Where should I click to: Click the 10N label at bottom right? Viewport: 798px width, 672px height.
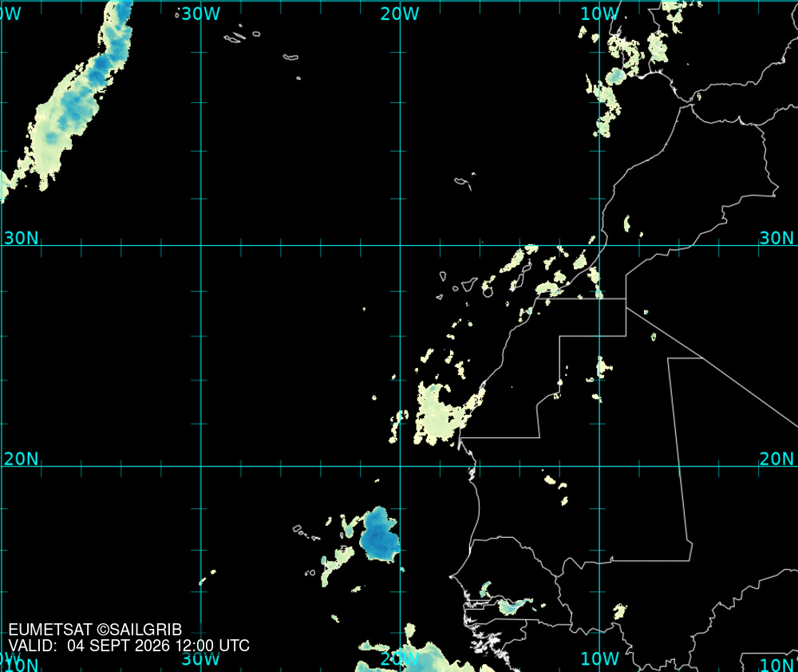point(777,664)
